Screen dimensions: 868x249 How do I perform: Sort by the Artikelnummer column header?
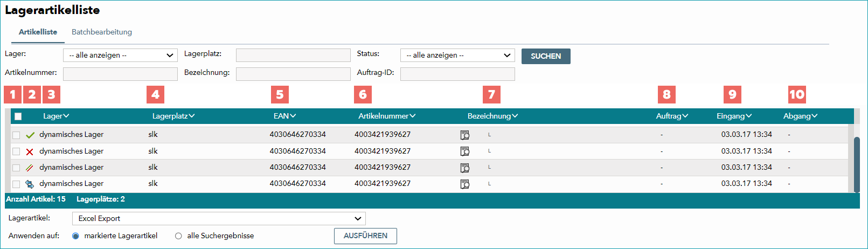tap(387, 116)
